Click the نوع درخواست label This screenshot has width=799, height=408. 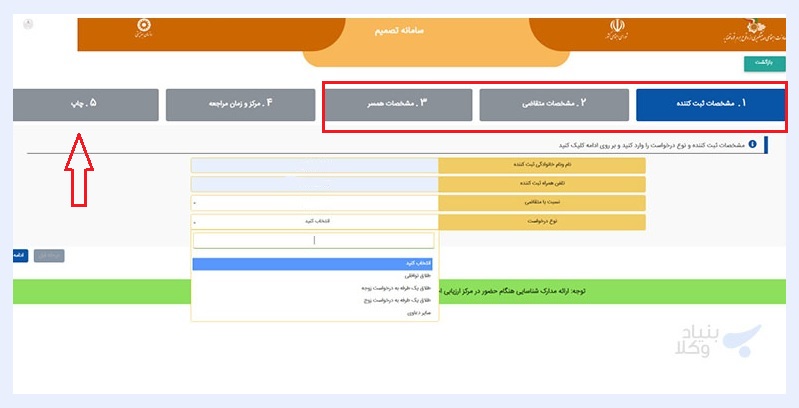542,222
